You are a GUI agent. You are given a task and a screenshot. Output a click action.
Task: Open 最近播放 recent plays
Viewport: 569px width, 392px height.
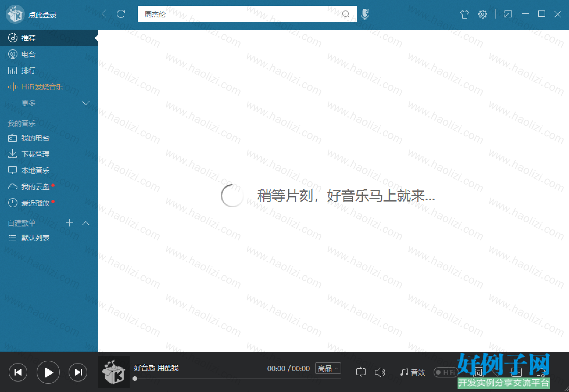point(49,203)
